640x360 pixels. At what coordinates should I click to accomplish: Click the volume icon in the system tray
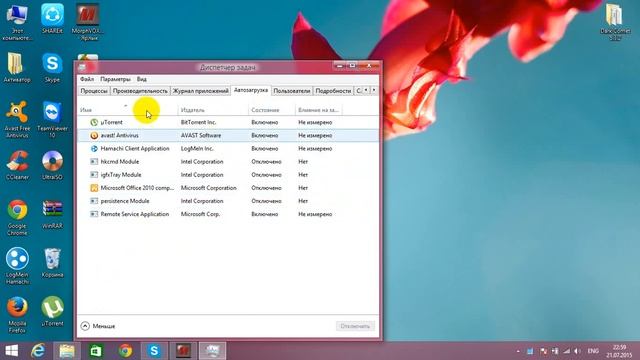click(577, 351)
